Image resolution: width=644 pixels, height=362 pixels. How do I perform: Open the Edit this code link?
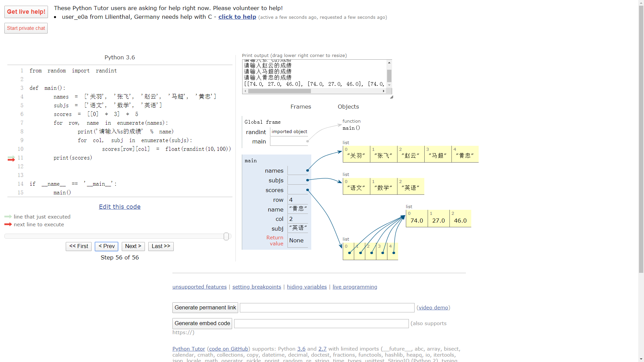click(x=120, y=207)
